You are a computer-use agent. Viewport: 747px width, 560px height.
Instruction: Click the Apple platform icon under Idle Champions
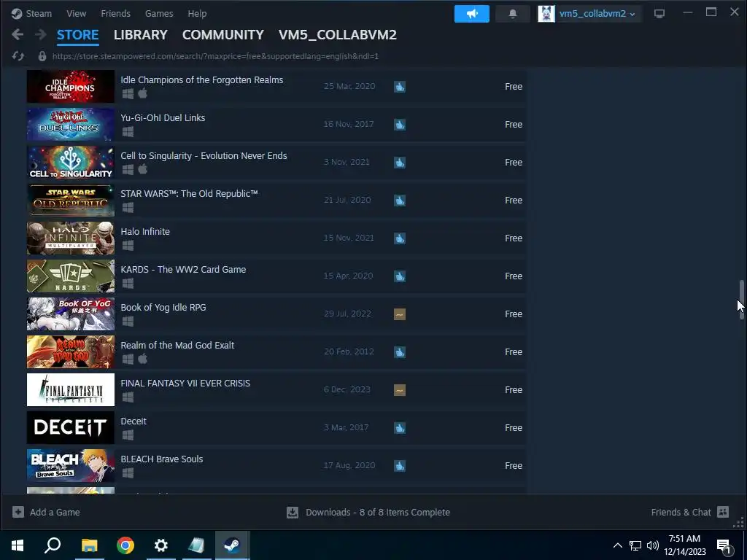142,93
